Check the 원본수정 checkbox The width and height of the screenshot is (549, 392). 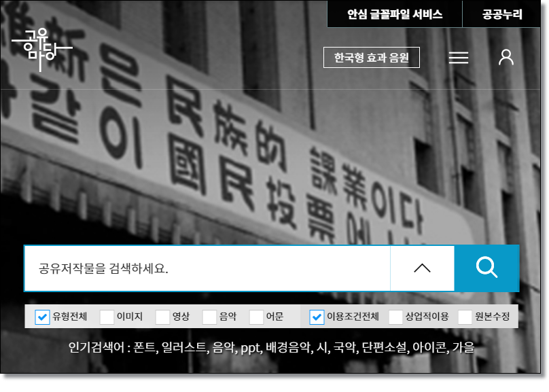[x=465, y=317]
